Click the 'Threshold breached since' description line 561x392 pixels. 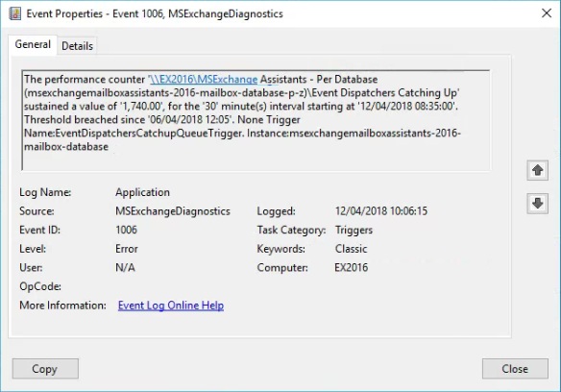coord(162,119)
